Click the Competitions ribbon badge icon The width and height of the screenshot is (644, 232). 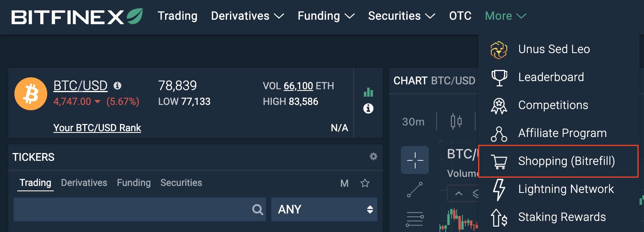point(499,105)
